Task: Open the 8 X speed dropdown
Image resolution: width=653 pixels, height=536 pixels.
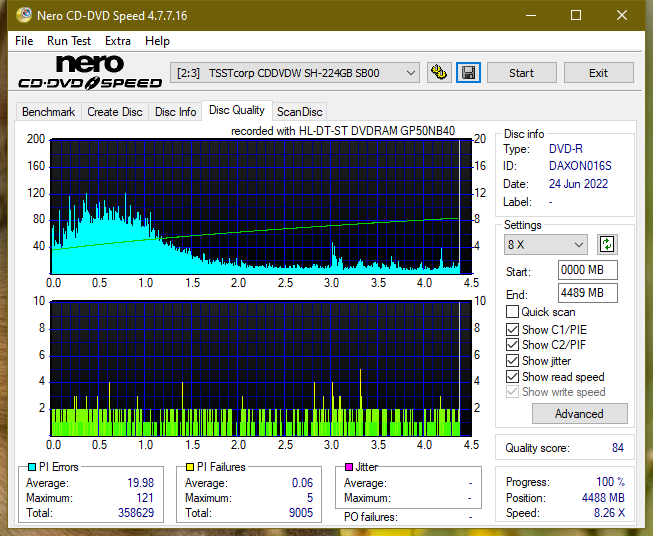Action: 546,244
